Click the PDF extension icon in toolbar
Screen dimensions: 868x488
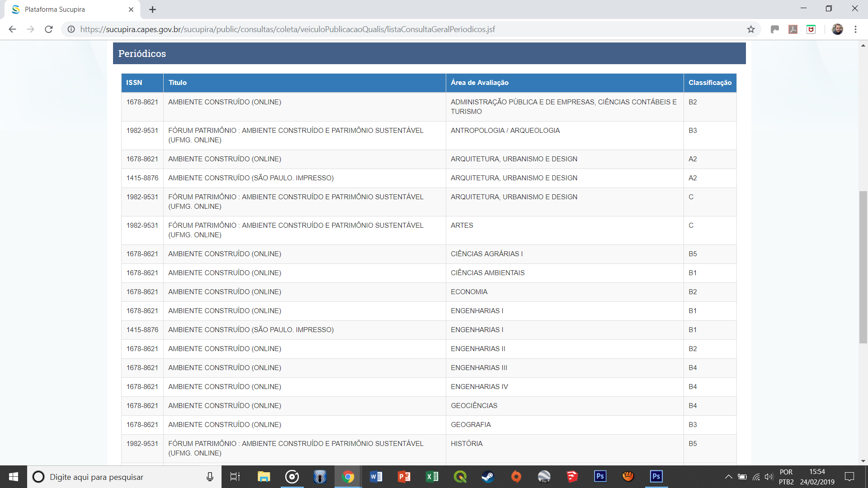[793, 29]
